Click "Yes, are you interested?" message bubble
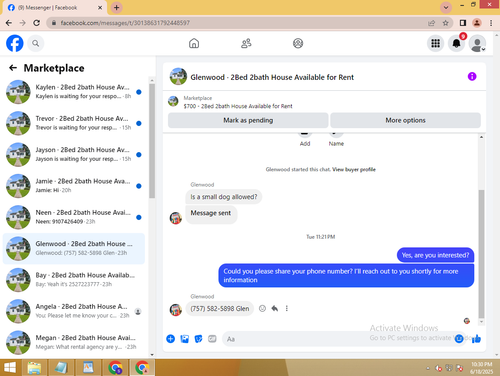 [435, 255]
